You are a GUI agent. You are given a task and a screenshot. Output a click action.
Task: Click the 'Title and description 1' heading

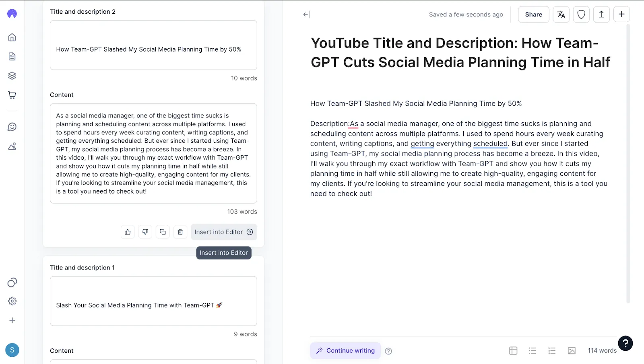click(82, 267)
